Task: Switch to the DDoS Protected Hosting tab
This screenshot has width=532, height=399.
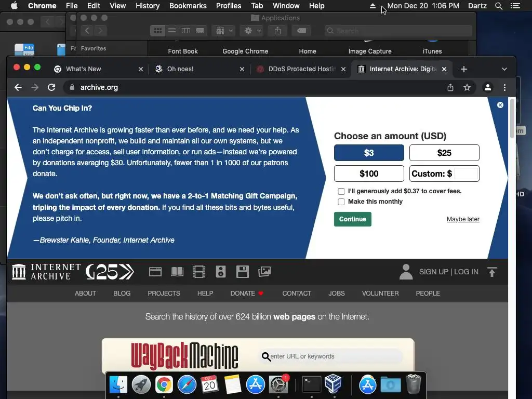Action: [x=301, y=69]
